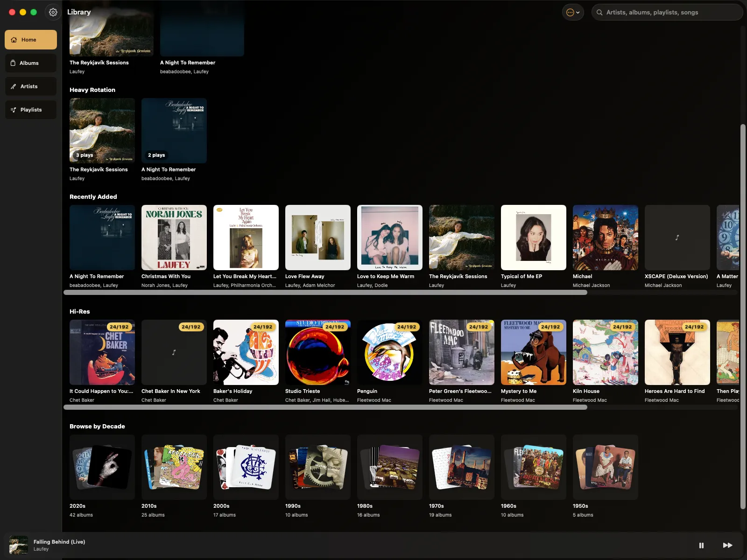
Task: Open Love Flew Away album cover
Action: point(318,238)
